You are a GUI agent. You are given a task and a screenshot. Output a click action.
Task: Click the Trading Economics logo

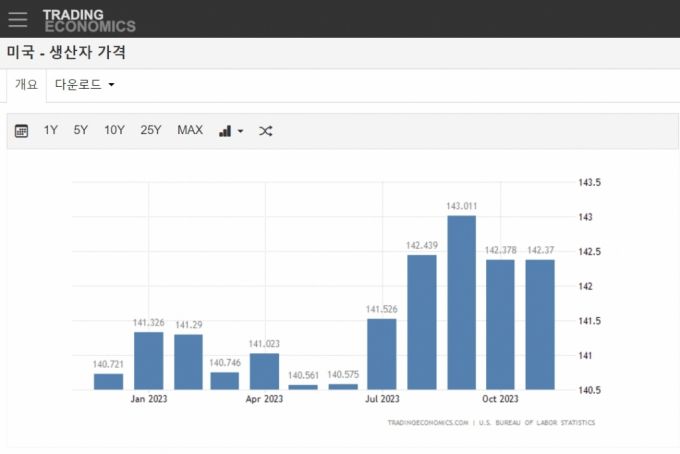point(88,19)
